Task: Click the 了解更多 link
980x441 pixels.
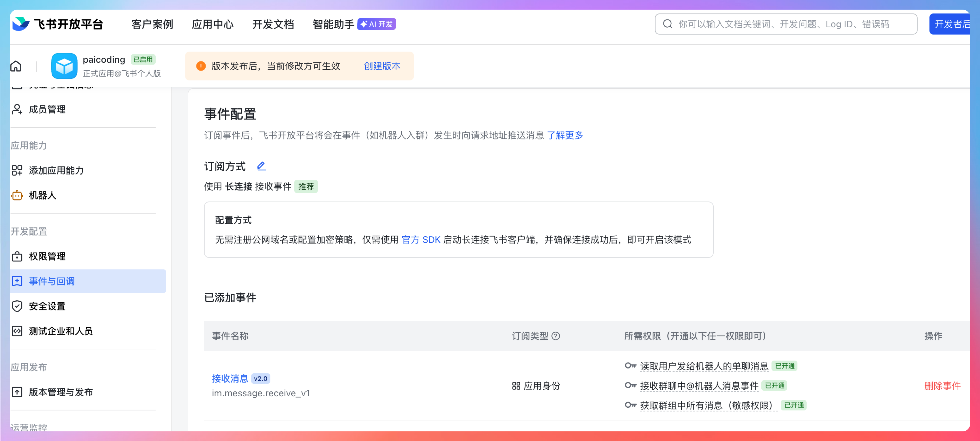Action: [x=564, y=135]
